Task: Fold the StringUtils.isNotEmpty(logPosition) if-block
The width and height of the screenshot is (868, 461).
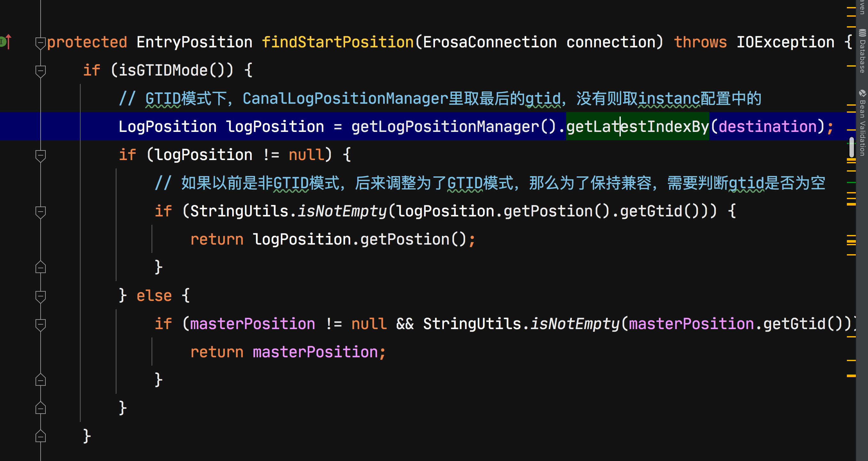Action: coord(40,212)
